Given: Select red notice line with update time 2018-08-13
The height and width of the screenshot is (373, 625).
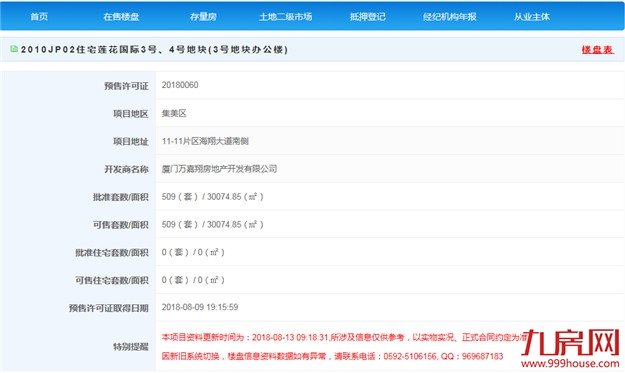Looking at the screenshot, I should click(345, 338).
